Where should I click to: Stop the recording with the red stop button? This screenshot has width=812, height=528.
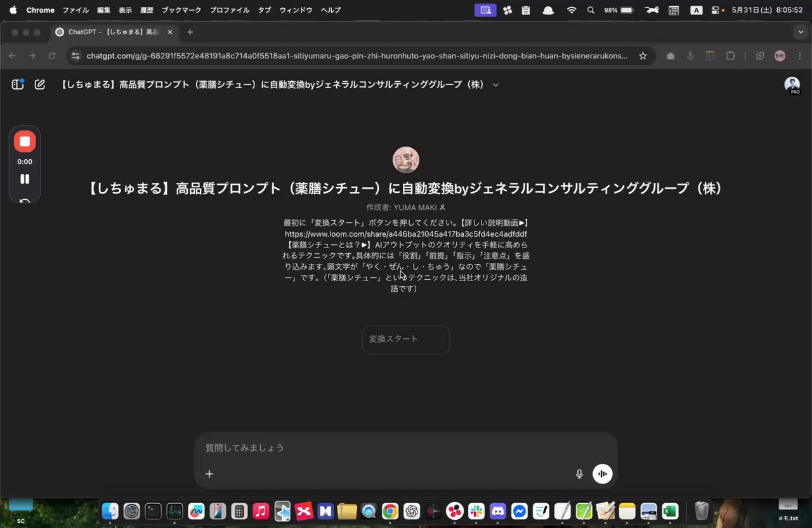25,142
